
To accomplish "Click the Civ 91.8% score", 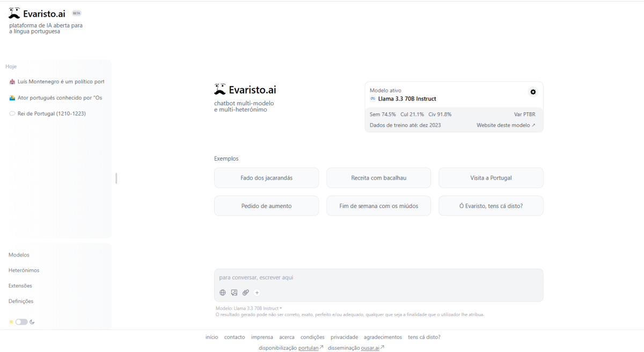I will [x=440, y=114].
